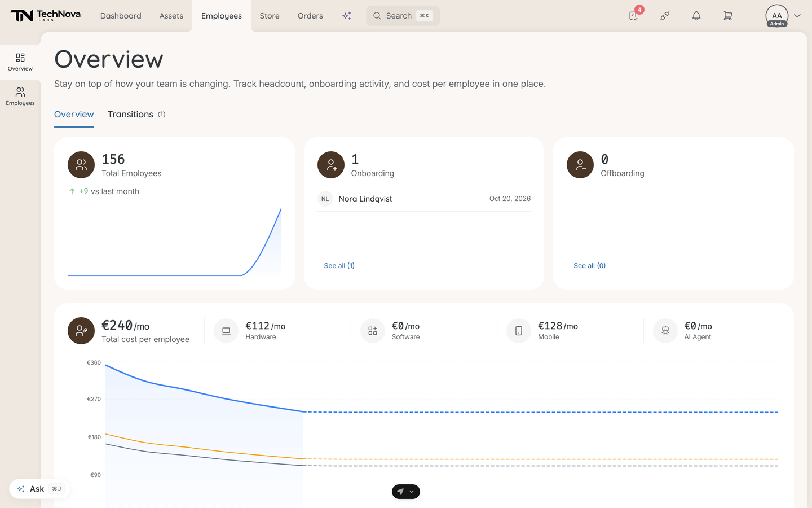Click the 156 Total Employees value

click(113, 159)
